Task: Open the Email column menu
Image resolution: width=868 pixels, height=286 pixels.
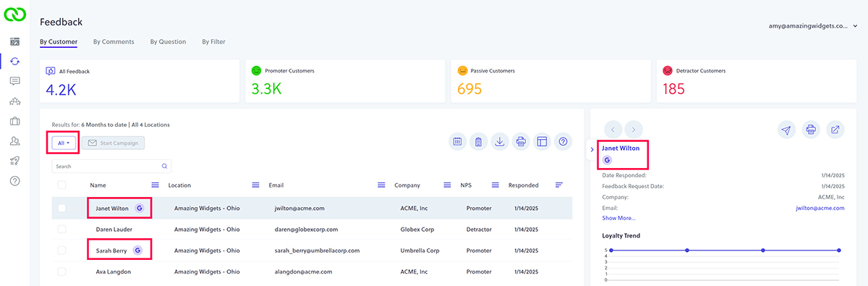Action: (x=381, y=185)
